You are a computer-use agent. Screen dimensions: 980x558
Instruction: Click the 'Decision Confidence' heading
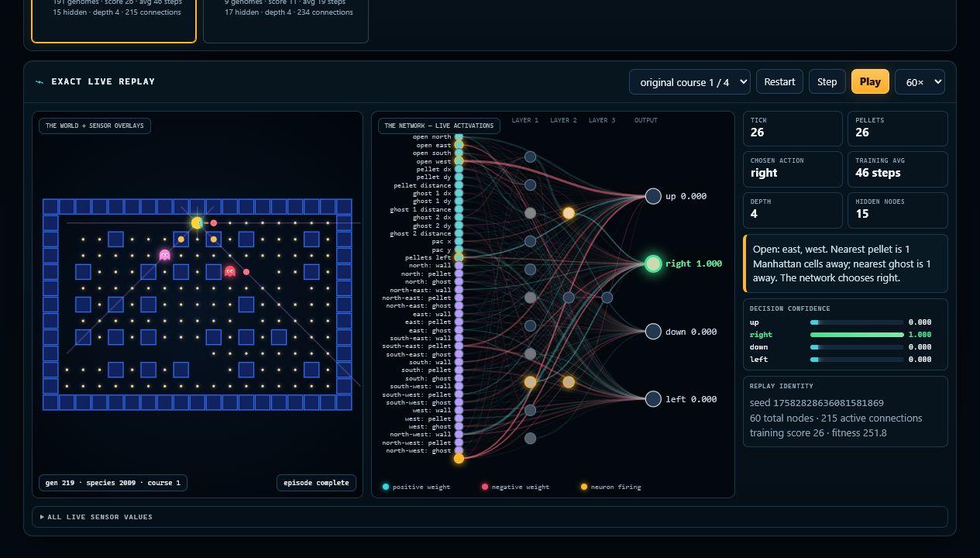click(x=787, y=308)
